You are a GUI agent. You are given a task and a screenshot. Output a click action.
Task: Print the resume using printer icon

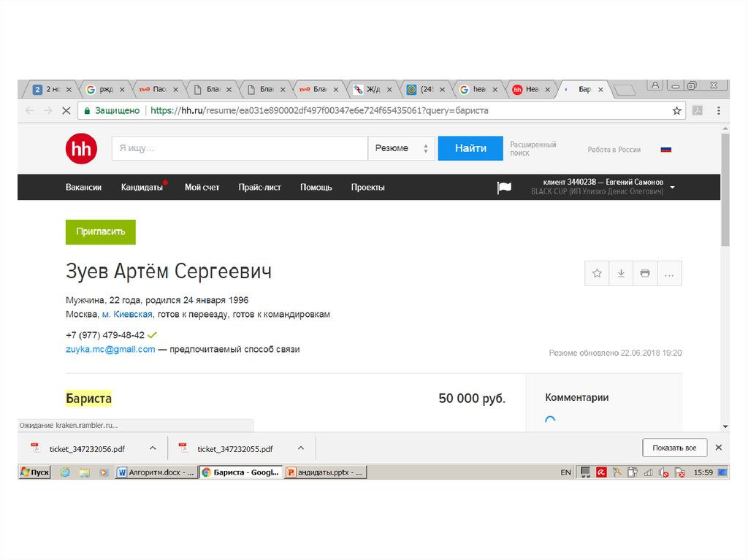645,273
